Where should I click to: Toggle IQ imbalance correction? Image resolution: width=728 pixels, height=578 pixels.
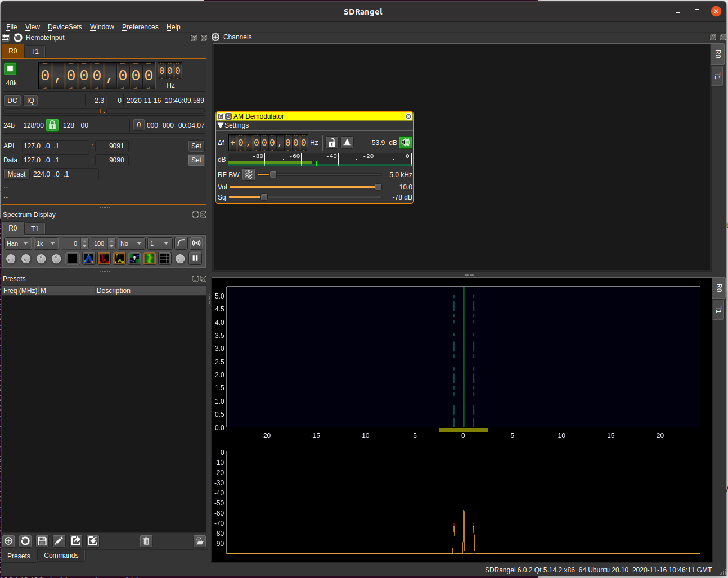30,101
